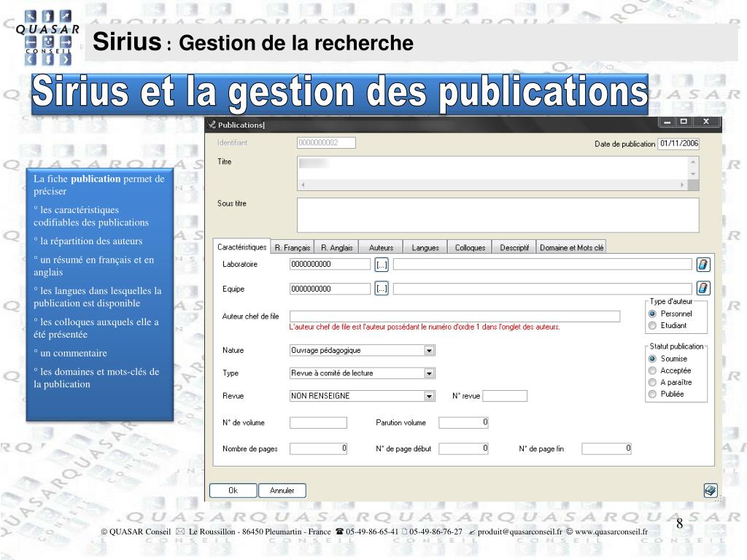Screen dimensions: 747x560
Task: Clear the Equipe field with the eraser icon
Action: click(703, 288)
